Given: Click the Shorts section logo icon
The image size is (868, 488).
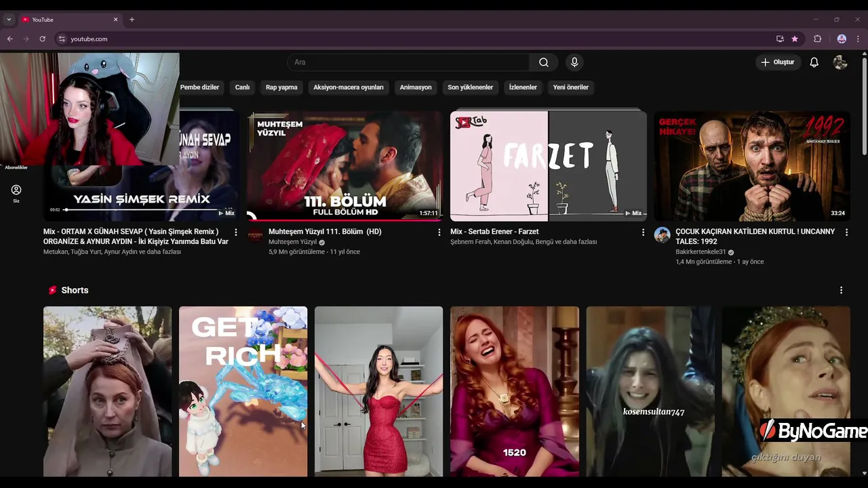Looking at the screenshot, I should point(52,290).
